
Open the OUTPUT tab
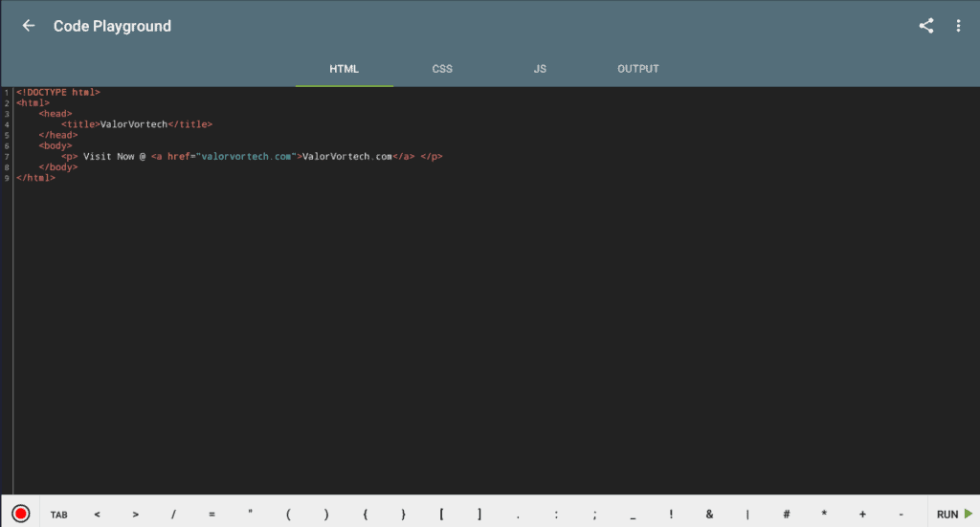click(638, 69)
